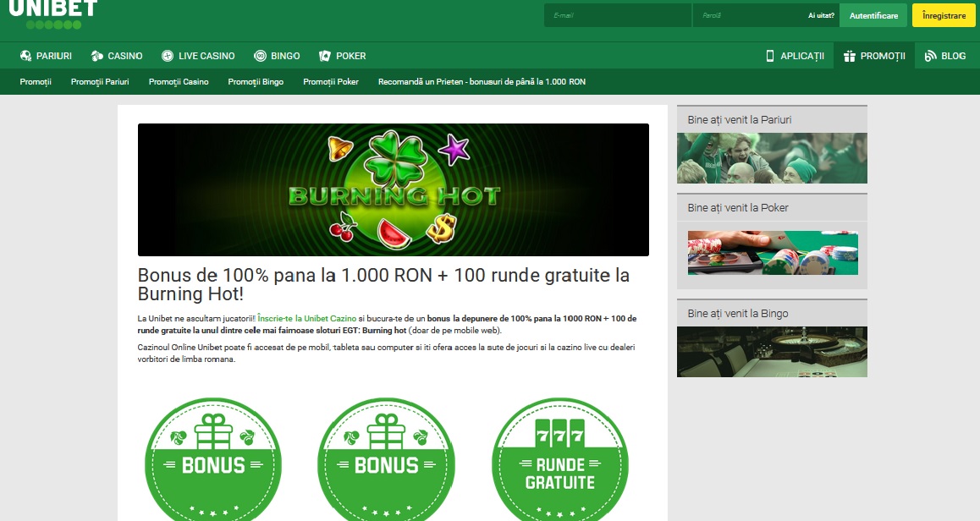Open the Poker chips thumbnail
This screenshot has width=980, height=521.
click(x=774, y=253)
